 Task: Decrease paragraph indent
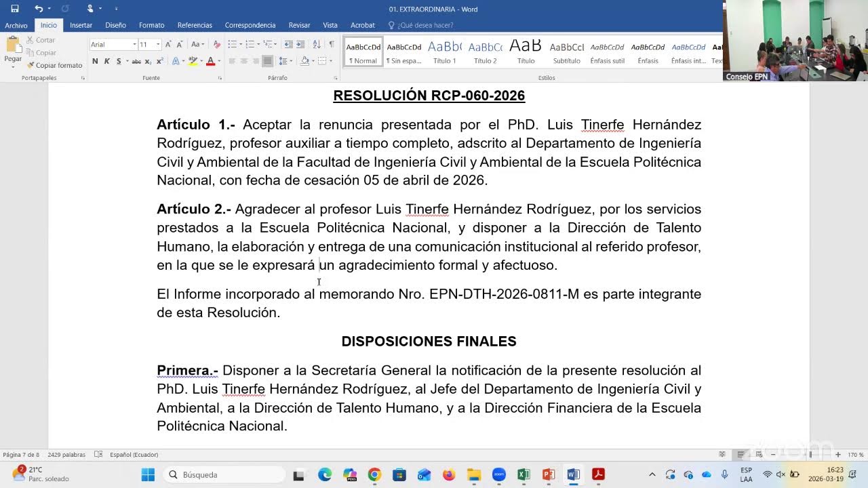(289, 44)
